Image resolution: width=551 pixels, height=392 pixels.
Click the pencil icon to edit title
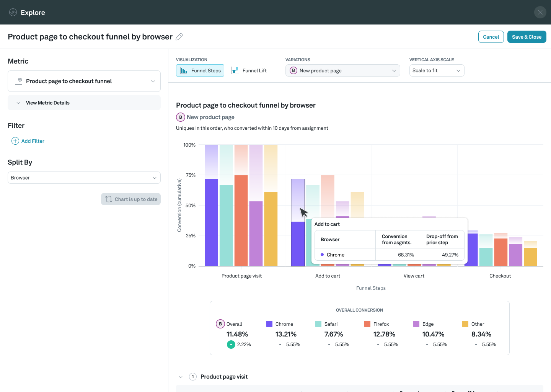pos(179,37)
